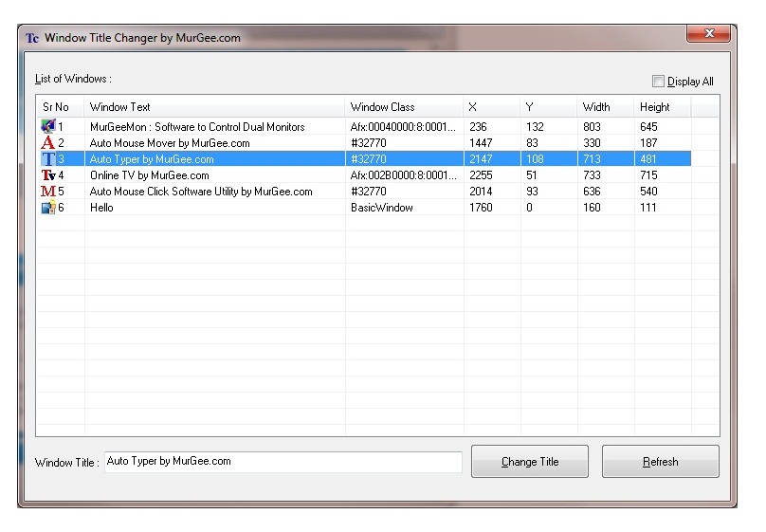Click the red A icon of Auto Mouse Mover
The image size is (766, 532).
coord(47,142)
